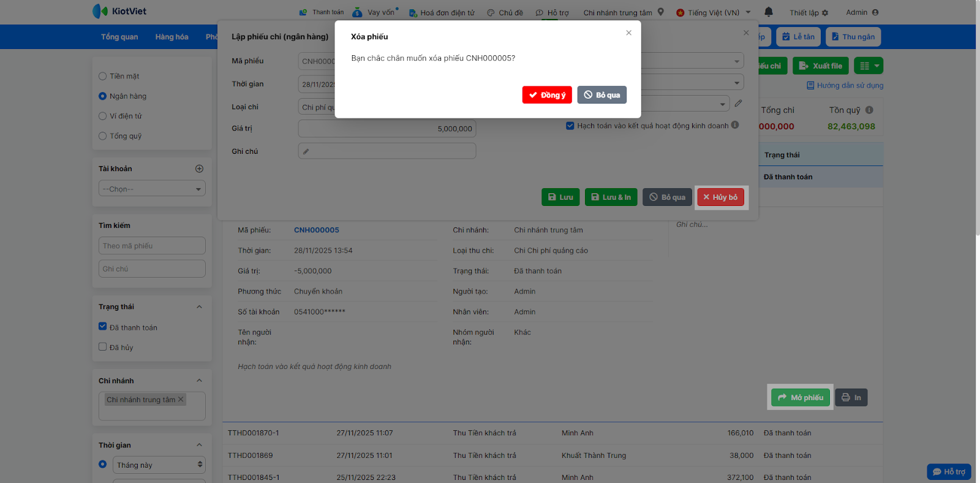
Task: Click the Lưu & In button
Action: point(611,197)
